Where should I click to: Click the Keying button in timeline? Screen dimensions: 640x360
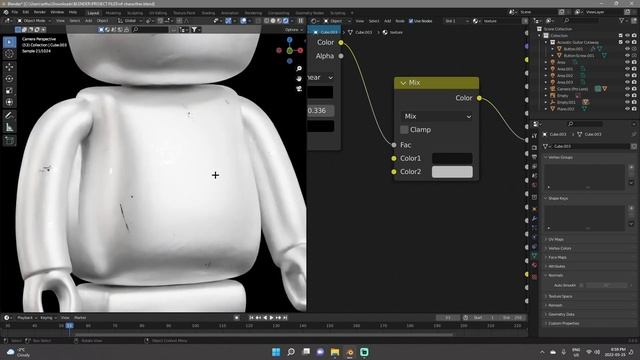(48, 318)
